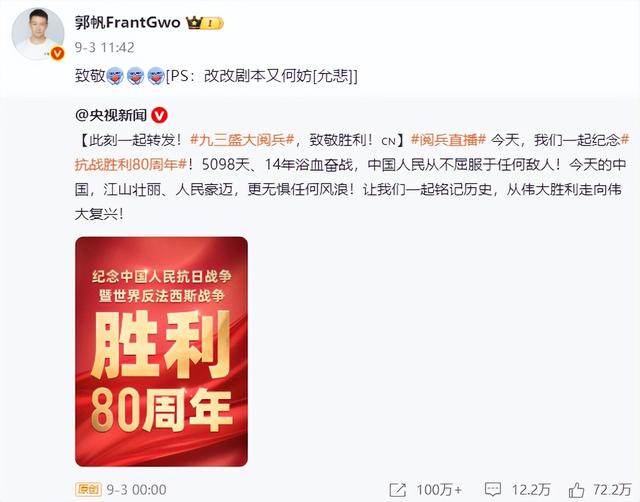This screenshot has height=502, width=640.
Task: Open hashtag 抗战胜利80周年
Action: [131, 164]
